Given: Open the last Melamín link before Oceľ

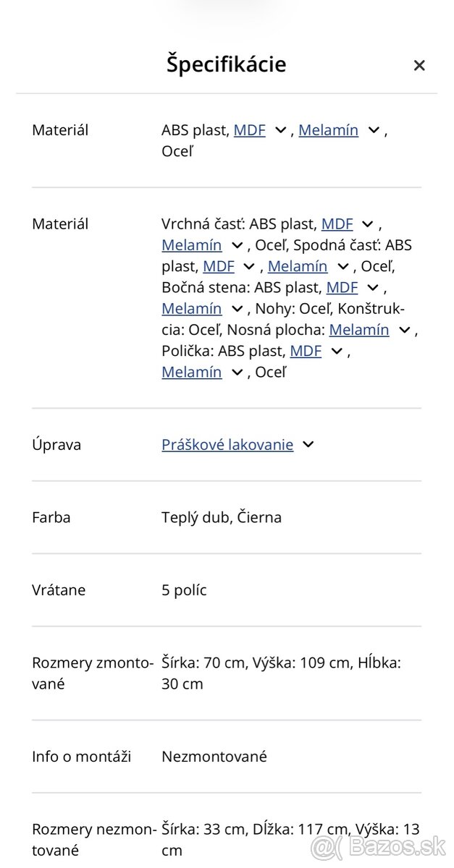Looking at the screenshot, I should [x=190, y=372].
